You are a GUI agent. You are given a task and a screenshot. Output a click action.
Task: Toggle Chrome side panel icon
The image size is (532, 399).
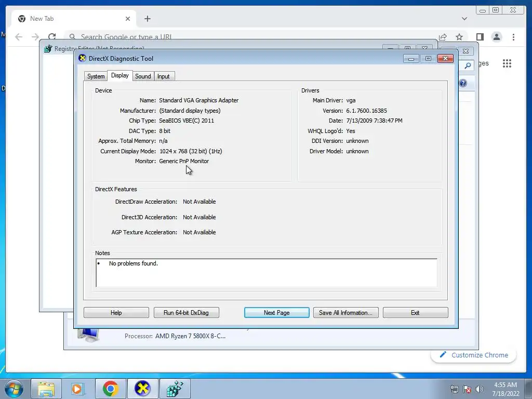[480, 37]
